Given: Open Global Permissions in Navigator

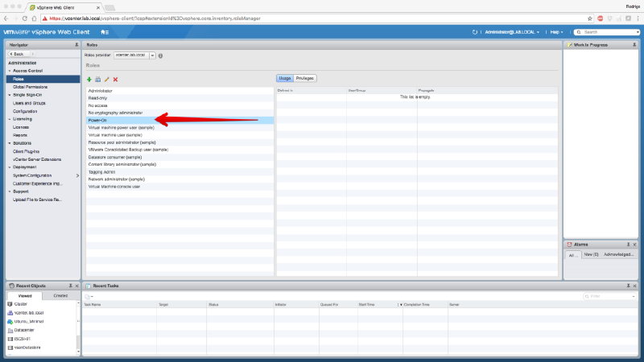Looking at the screenshot, I should point(30,87).
